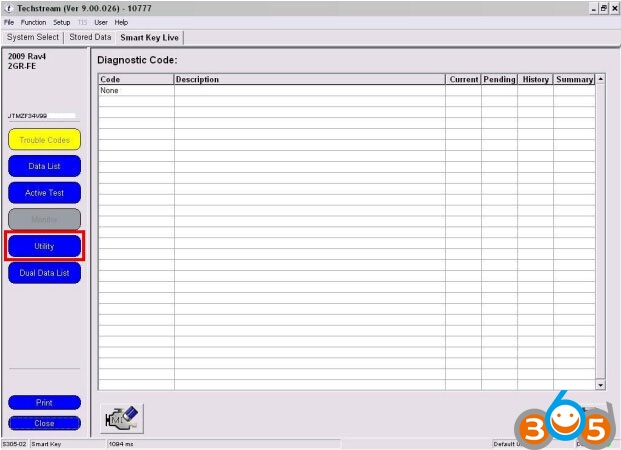Switch to the System Select tab

coord(33,37)
